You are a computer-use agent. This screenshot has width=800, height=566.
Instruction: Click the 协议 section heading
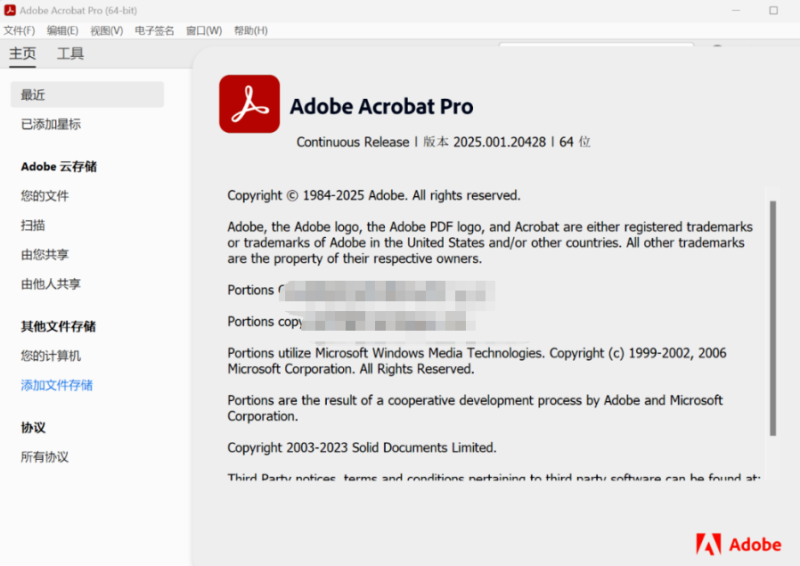click(x=33, y=428)
